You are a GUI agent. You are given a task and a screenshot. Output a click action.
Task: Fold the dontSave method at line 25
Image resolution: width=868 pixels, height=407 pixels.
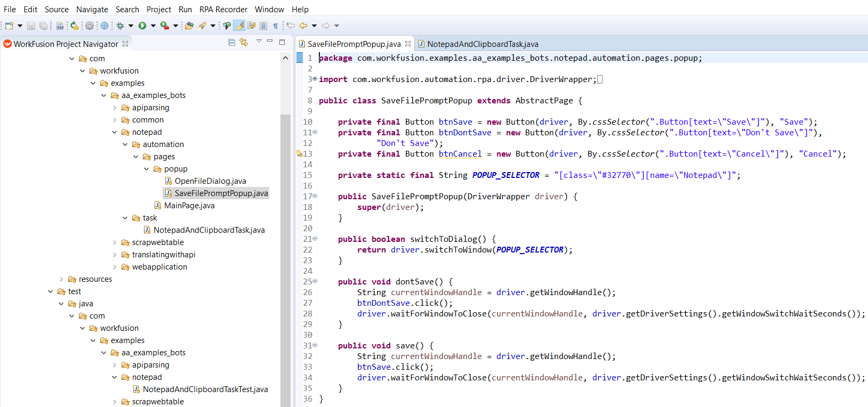(315, 281)
